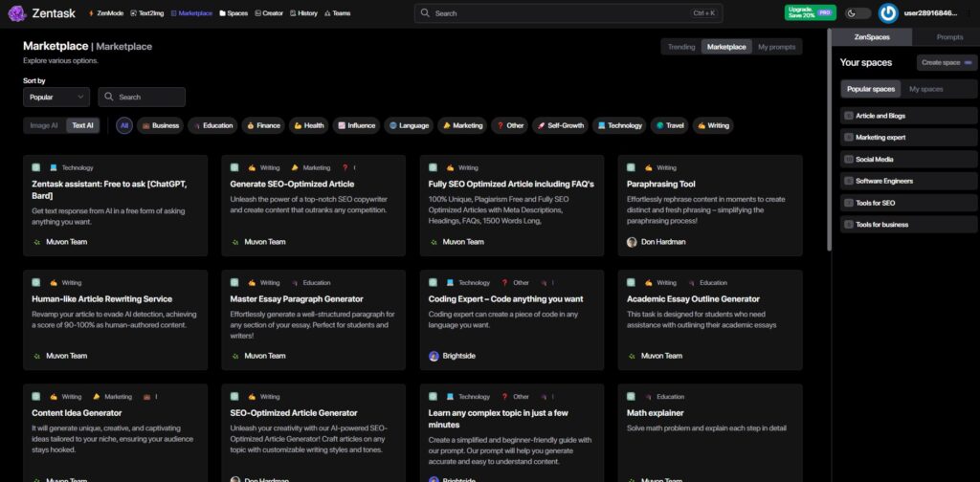Open the Tools for SEO space
Image resolution: width=980 pixels, height=482 pixels.
point(909,203)
